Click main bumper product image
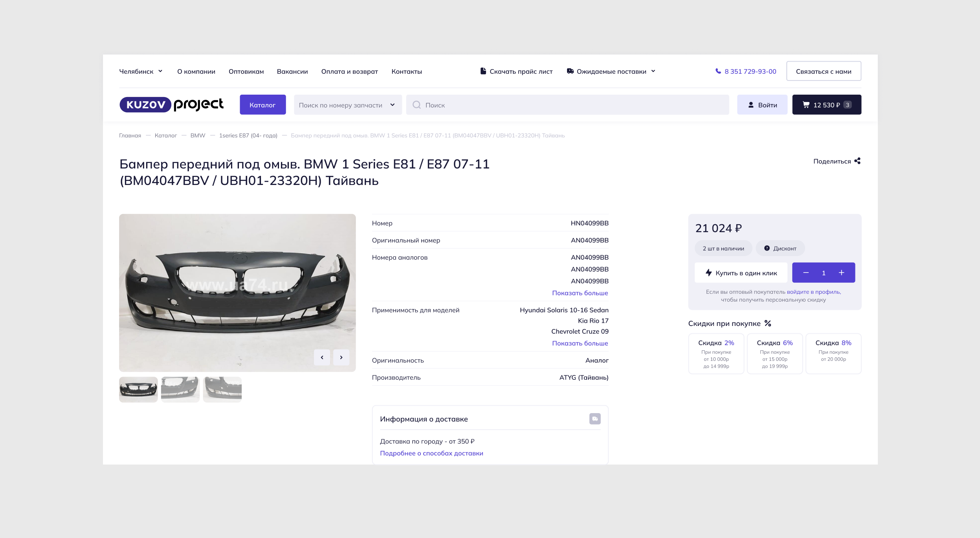This screenshot has width=980, height=538. coord(237,293)
